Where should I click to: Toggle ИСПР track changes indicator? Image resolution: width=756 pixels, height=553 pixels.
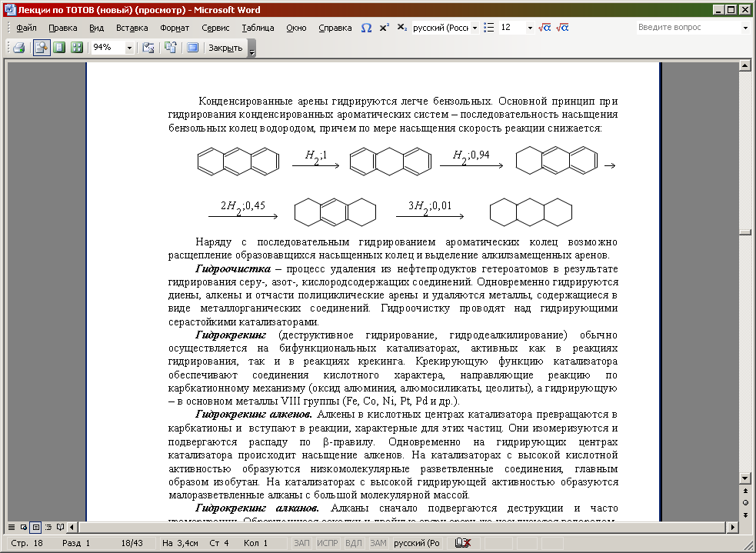click(x=328, y=543)
